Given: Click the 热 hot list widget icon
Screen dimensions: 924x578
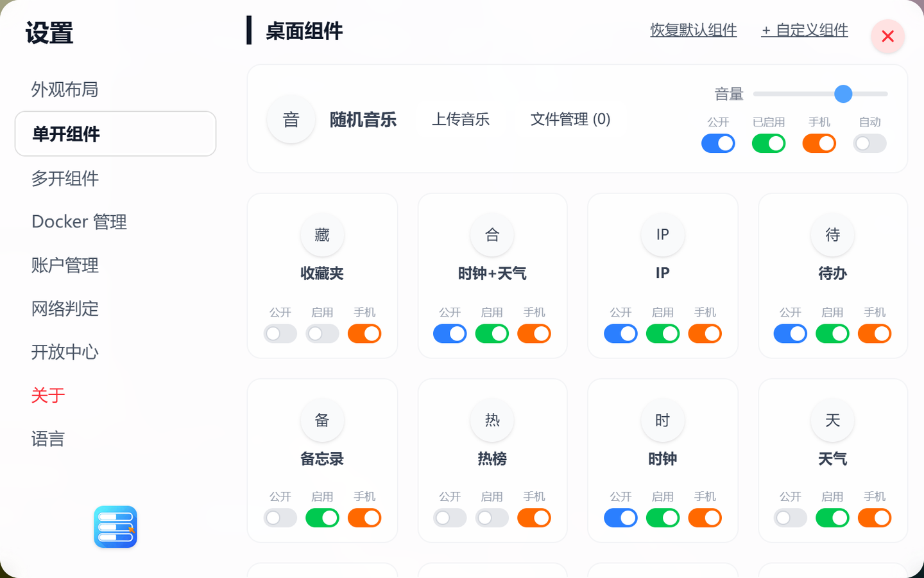Looking at the screenshot, I should click(x=492, y=420).
